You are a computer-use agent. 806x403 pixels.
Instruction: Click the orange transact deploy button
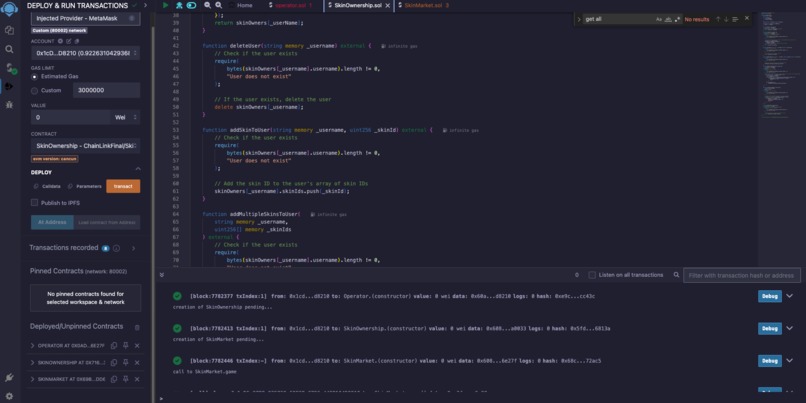123,186
